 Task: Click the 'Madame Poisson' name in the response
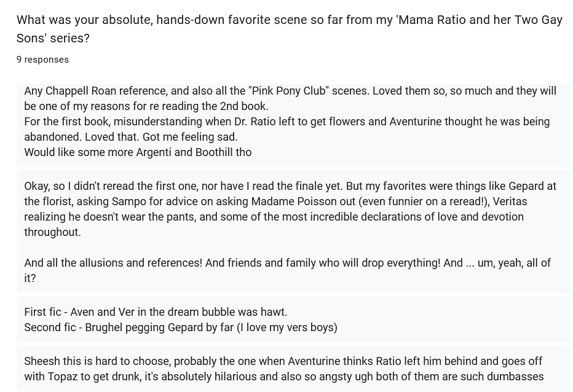pyautogui.click(x=314, y=202)
